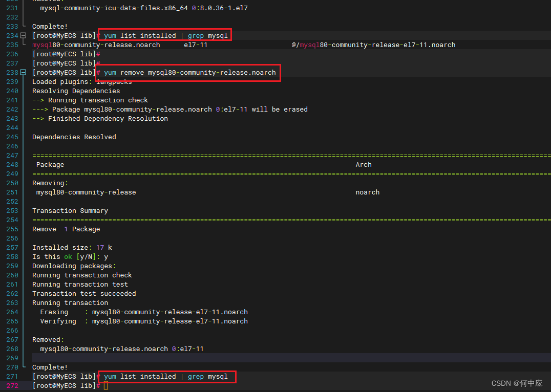Screen dimensions: 551x392
Task: Click the 'Verifying' line on line 265
Action: click(x=144, y=321)
